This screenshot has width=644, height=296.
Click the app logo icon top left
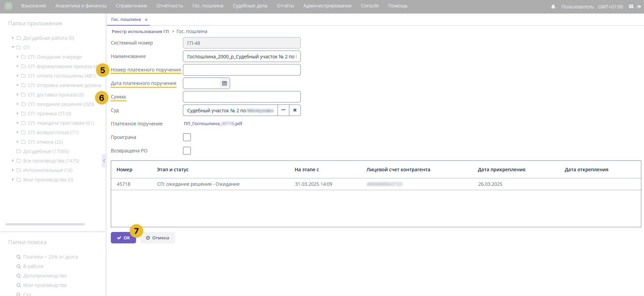point(8,6)
